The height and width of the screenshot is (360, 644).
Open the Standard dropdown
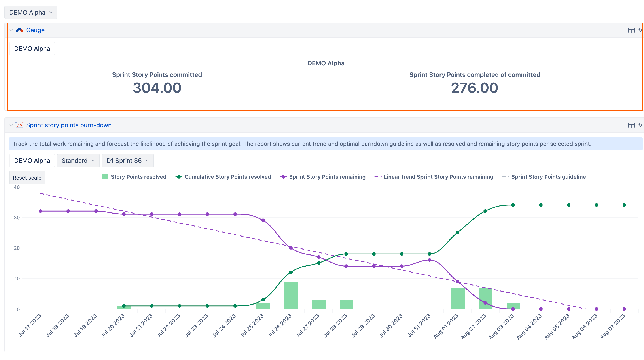pyautogui.click(x=78, y=161)
